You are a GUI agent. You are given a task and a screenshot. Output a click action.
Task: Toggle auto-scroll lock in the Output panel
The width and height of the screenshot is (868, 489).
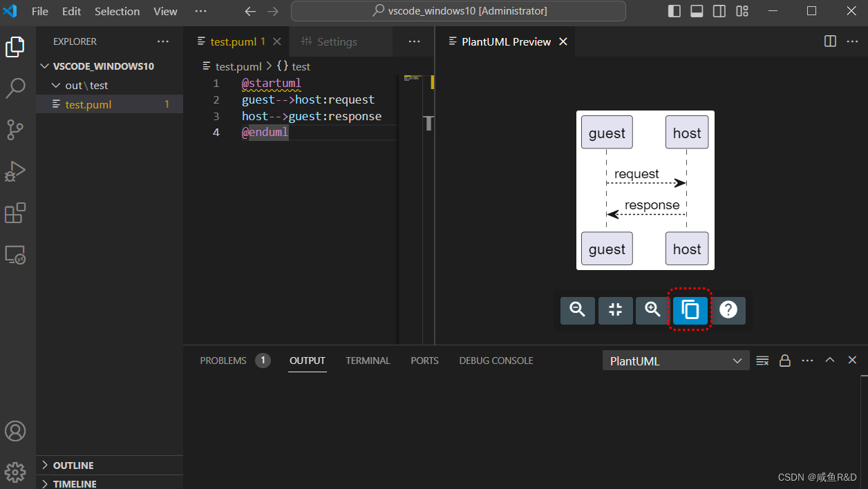point(784,360)
